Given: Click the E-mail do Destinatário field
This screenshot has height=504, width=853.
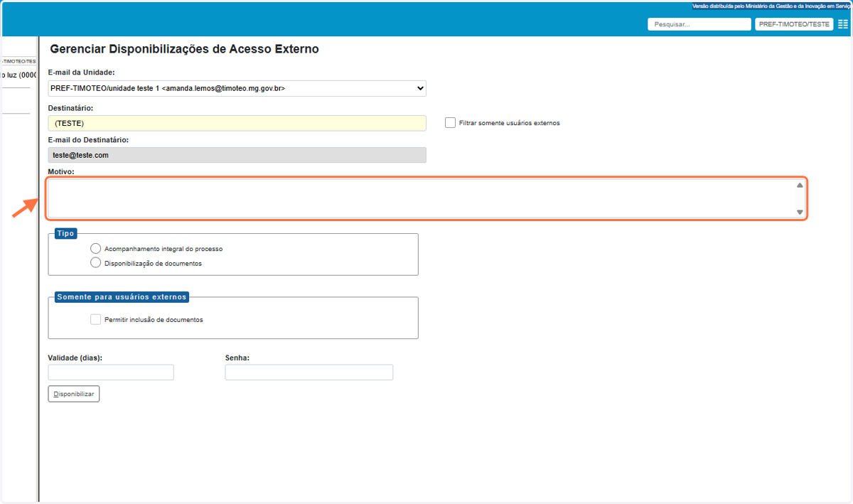Looking at the screenshot, I should coord(237,155).
